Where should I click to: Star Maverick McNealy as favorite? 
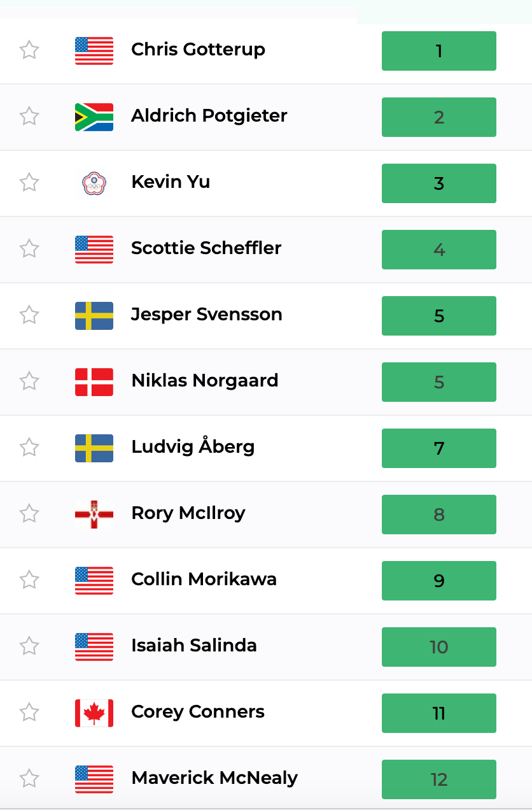pyautogui.click(x=29, y=778)
